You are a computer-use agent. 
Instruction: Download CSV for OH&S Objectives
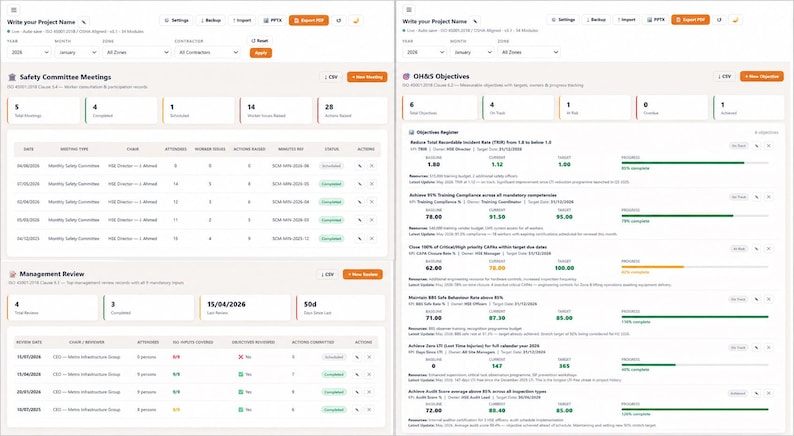(x=724, y=76)
